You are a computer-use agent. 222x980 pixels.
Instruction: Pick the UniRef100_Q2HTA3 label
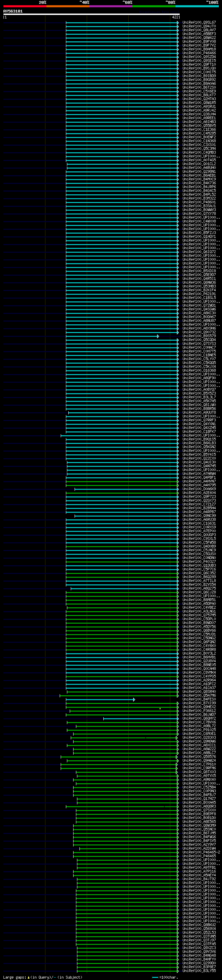[199, 99]
